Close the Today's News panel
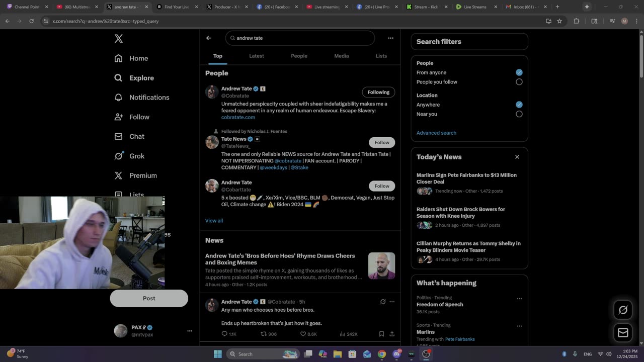The image size is (644, 362). click(x=517, y=157)
